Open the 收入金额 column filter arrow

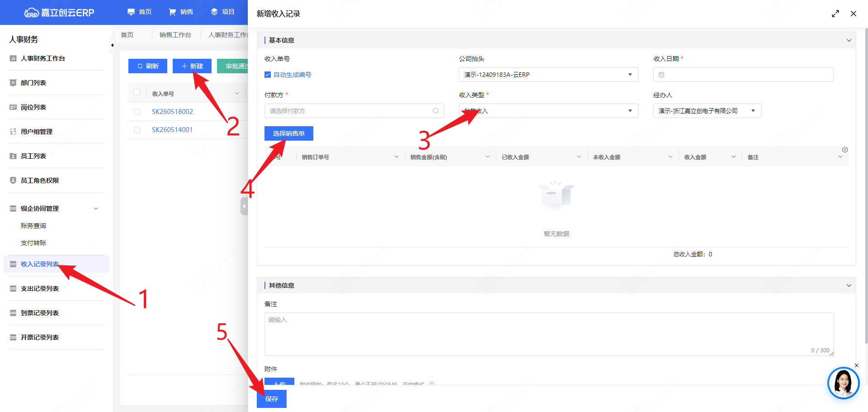[734, 157]
